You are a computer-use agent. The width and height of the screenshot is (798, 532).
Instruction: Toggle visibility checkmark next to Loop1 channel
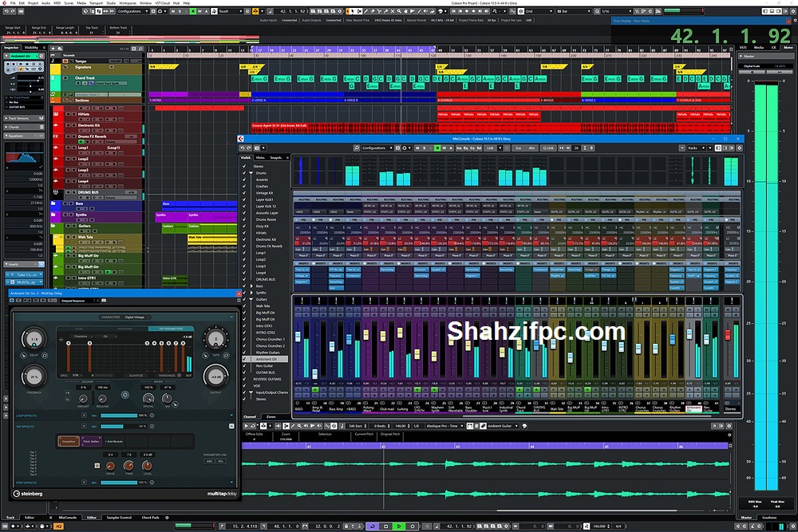[243, 253]
